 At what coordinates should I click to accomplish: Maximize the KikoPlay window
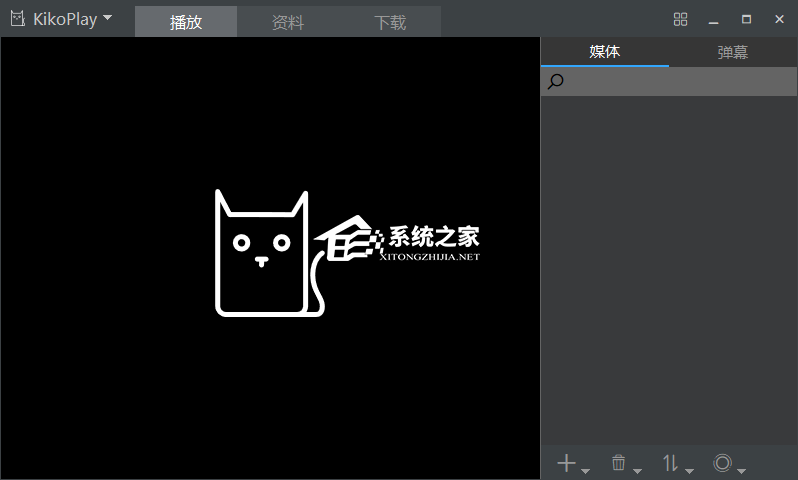click(747, 19)
